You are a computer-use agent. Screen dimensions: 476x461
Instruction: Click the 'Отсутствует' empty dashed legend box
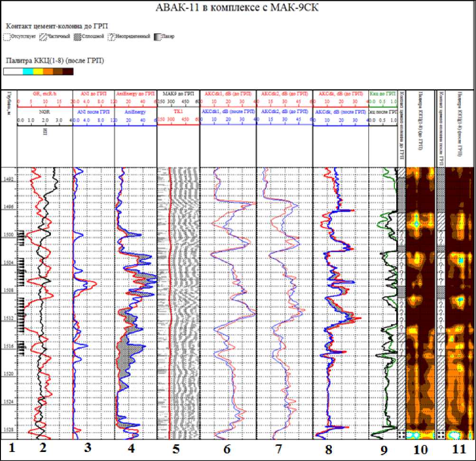(x=7, y=37)
